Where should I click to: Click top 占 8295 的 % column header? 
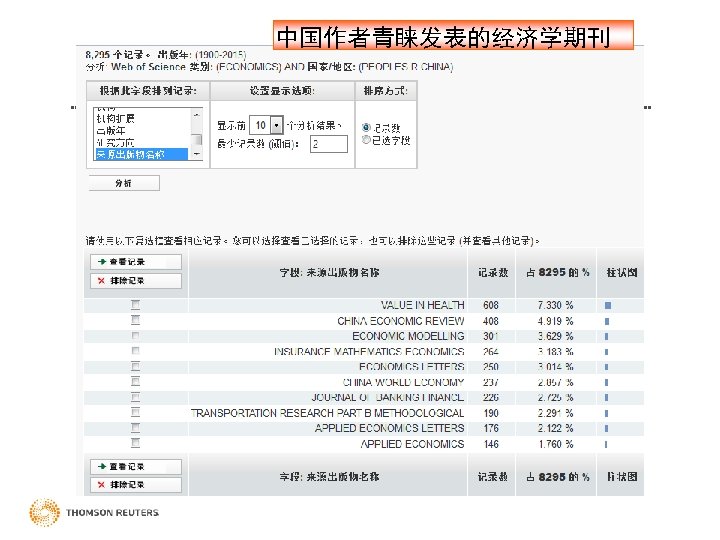[x=557, y=272]
